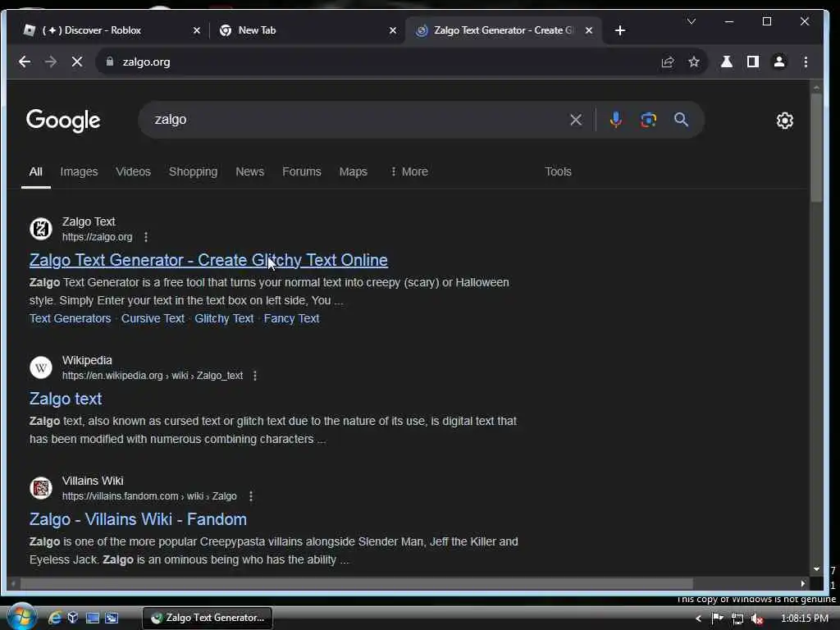Screen dimensions: 840x630
Task: Click the Google logo
Action: [63, 121]
